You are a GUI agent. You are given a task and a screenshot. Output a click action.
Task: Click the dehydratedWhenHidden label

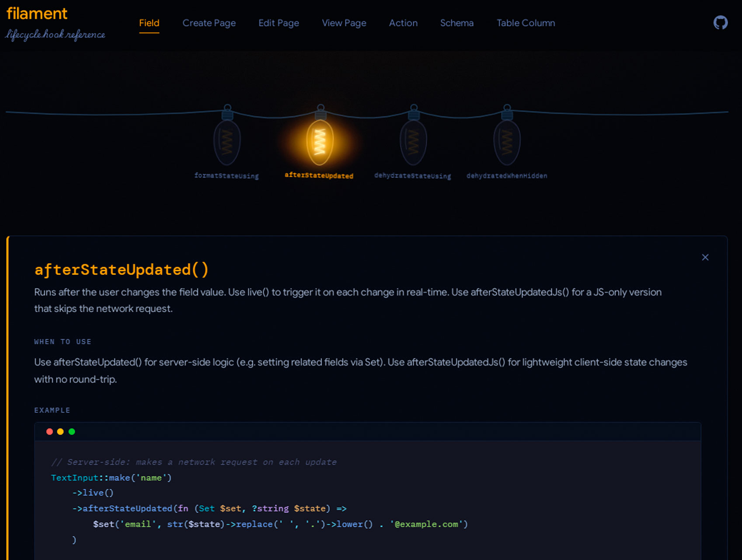[x=507, y=176]
